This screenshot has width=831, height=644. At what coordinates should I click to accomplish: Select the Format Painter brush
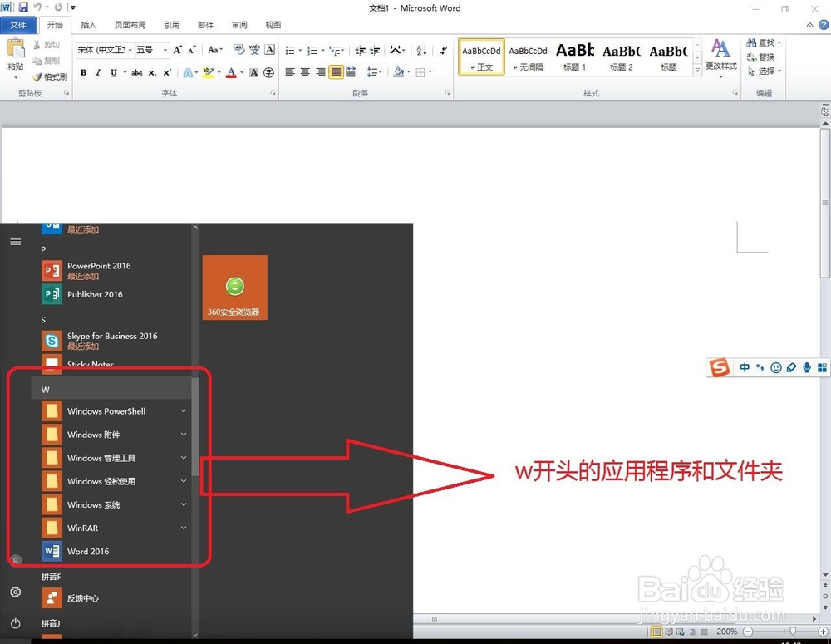tap(37, 76)
